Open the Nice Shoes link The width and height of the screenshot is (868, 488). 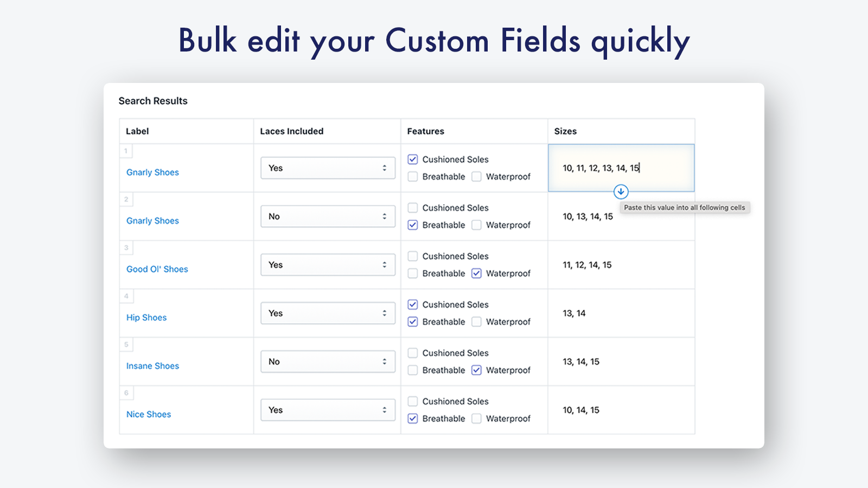point(149,414)
